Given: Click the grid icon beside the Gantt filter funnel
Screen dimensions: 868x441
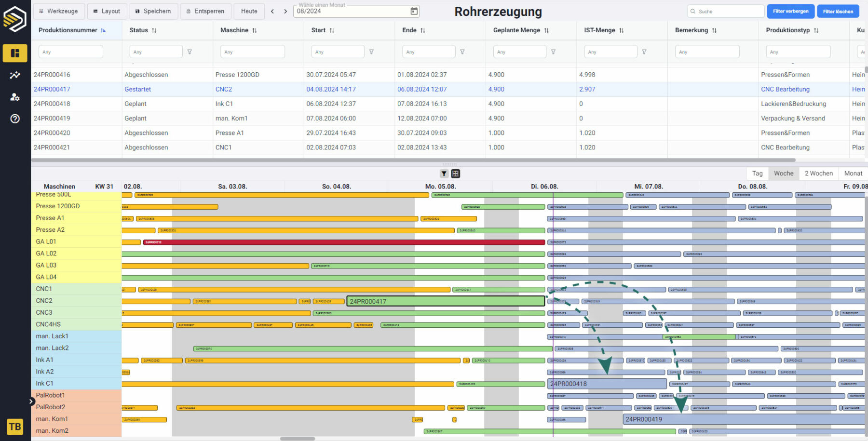Looking at the screenshot, I should pos(455,173).
